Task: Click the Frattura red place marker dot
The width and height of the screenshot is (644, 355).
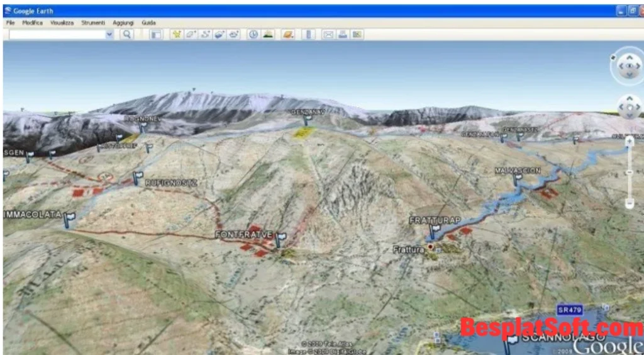Action: 430,247
